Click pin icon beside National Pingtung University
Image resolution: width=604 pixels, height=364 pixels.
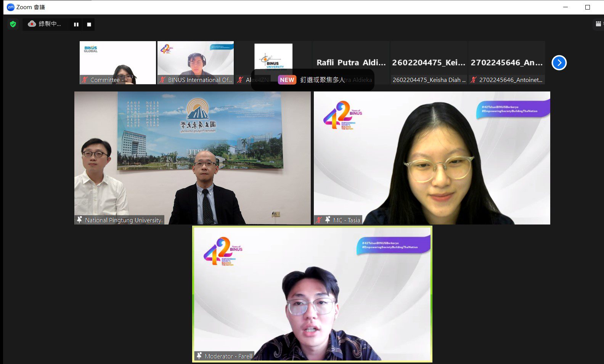click(x=79, y=220)
